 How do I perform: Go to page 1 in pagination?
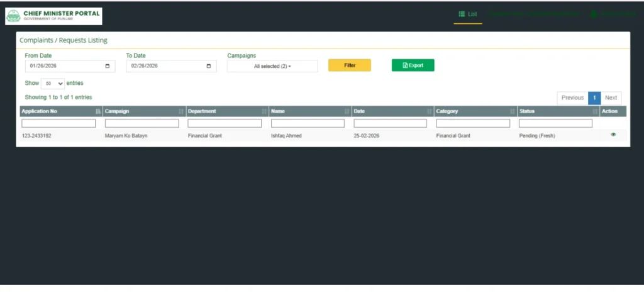tap(594, 98)
